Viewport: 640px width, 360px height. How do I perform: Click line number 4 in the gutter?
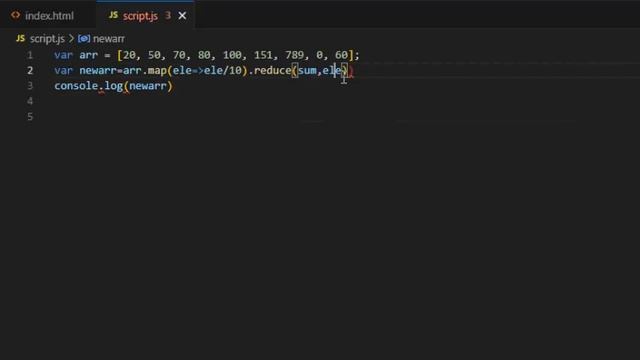tap(30, 101)
